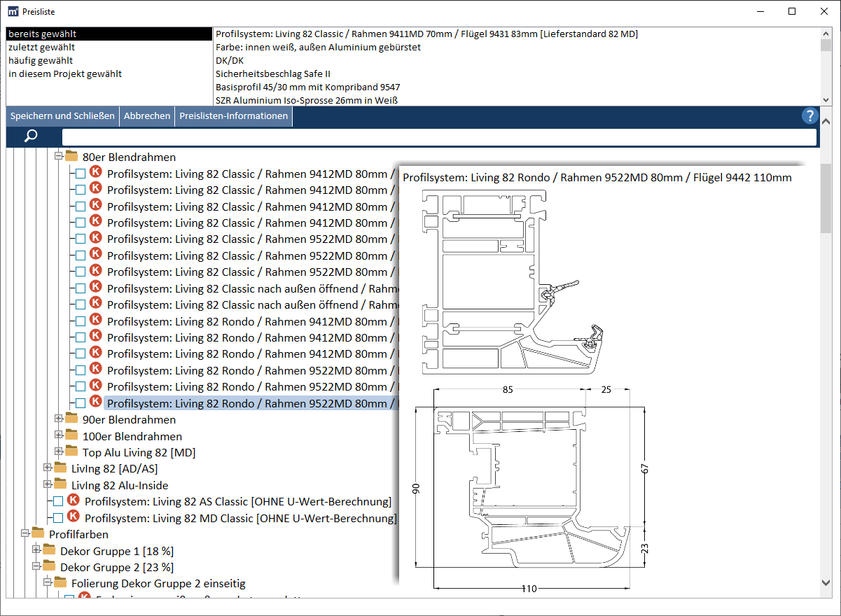Click the tree view's vertical scrollbar thumb
The image size is (841, 616).
[826, 199]
